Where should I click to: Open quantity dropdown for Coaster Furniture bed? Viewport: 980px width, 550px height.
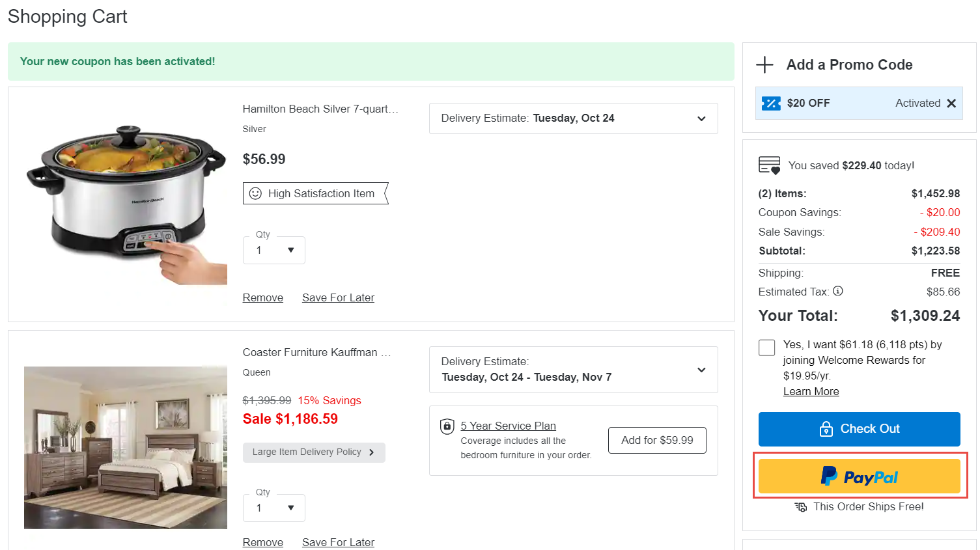(274, 508)
